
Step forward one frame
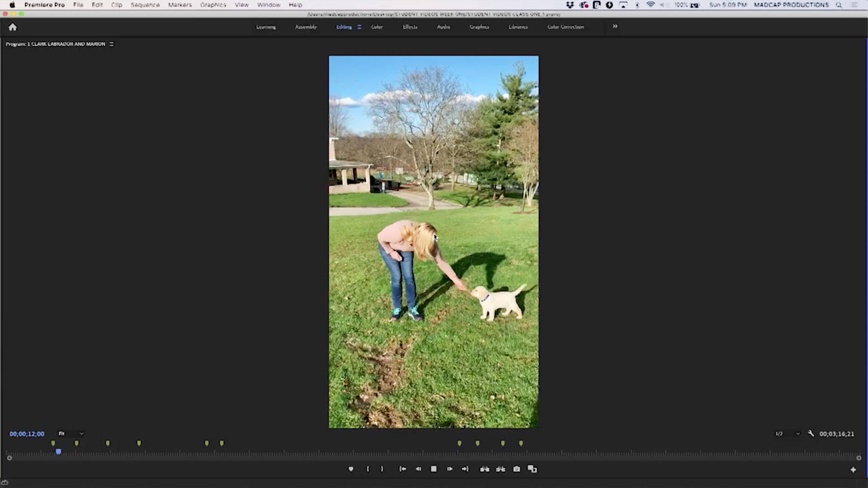pos(449,469)
